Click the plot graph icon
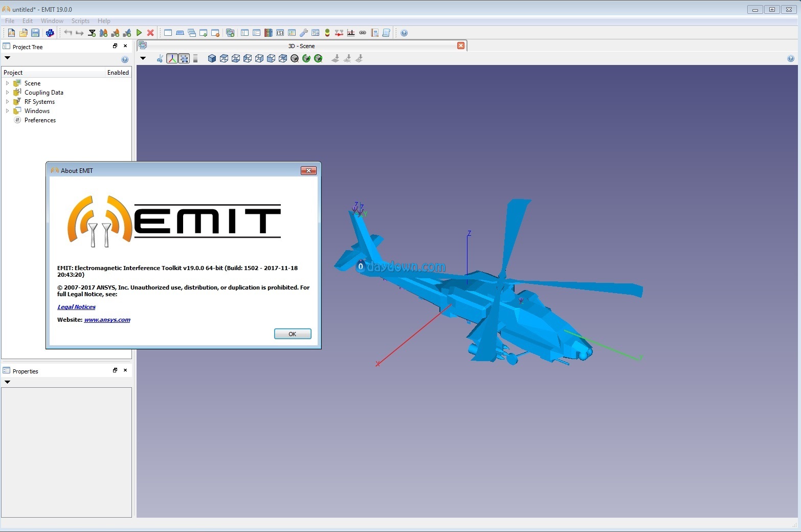The width and height of the screenshot is (801, 532). [351, 33]
